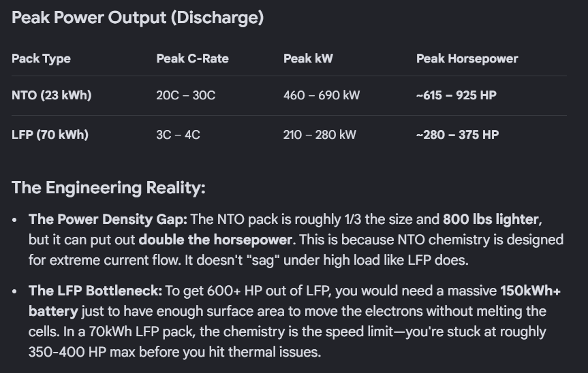This screenshot has height=373, width=588.
Task: Click The Engineering Reality heading
Action: 108,189
